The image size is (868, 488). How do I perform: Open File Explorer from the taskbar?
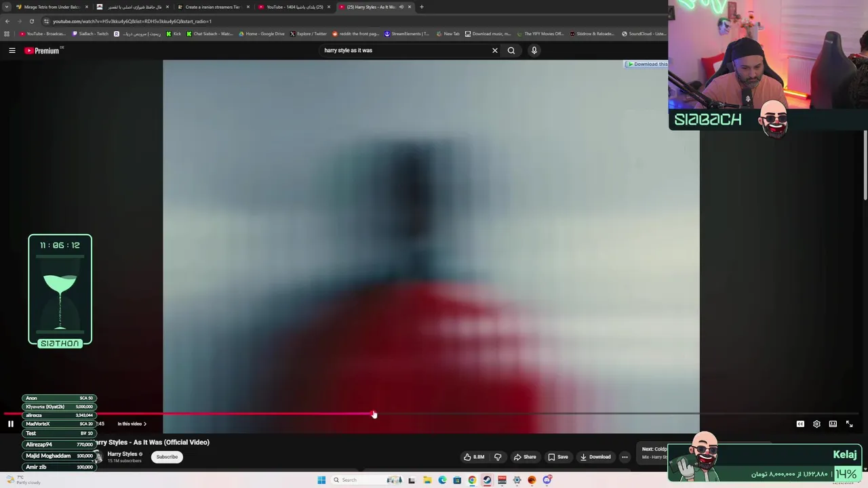coord(427,480)
